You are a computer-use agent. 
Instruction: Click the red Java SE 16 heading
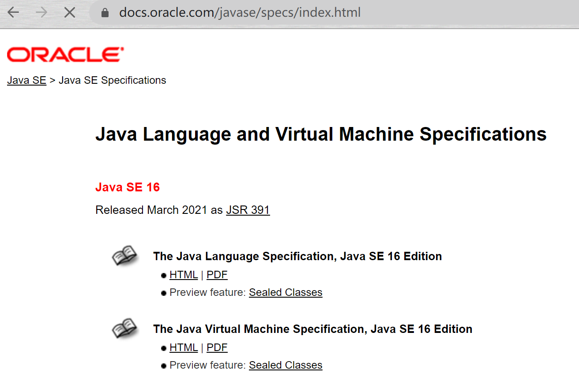[x=128, y=187]
